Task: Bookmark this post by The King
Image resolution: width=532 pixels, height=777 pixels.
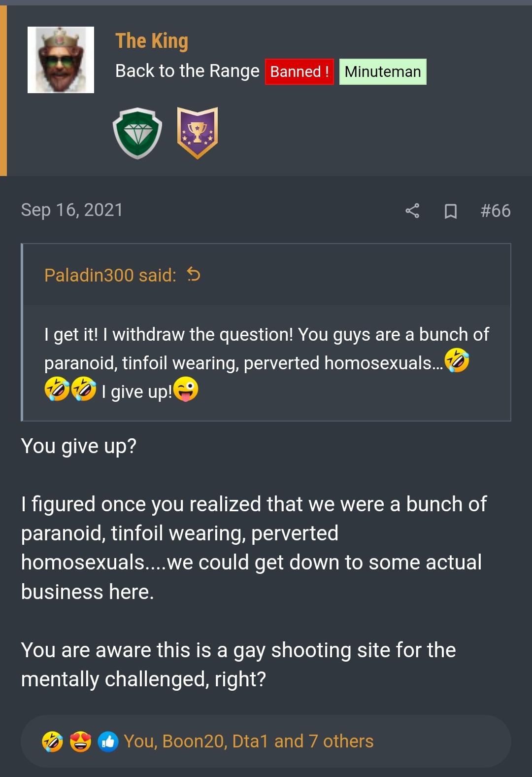Action: pos(450,211)
